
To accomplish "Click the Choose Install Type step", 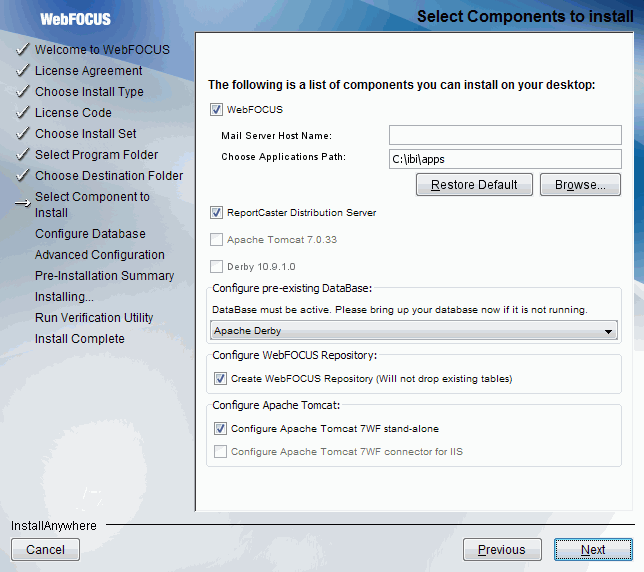I will [x=89, y=92].
